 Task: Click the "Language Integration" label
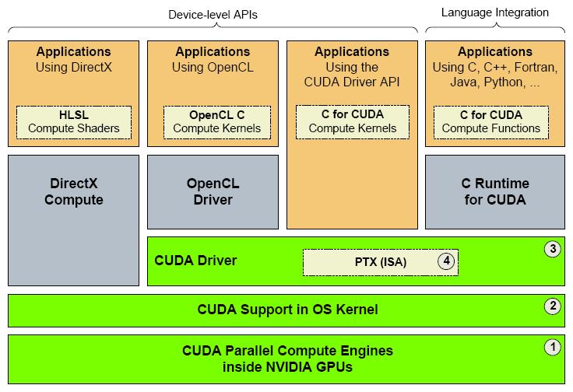[x=495, y=12]
